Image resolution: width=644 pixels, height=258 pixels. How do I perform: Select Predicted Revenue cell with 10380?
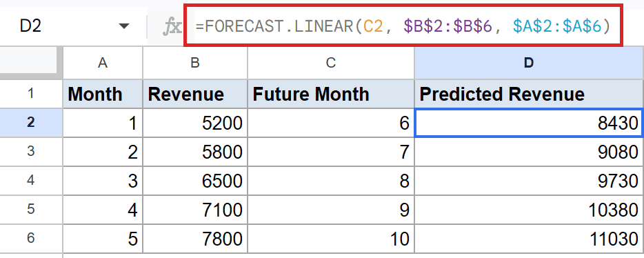point(529,210)
